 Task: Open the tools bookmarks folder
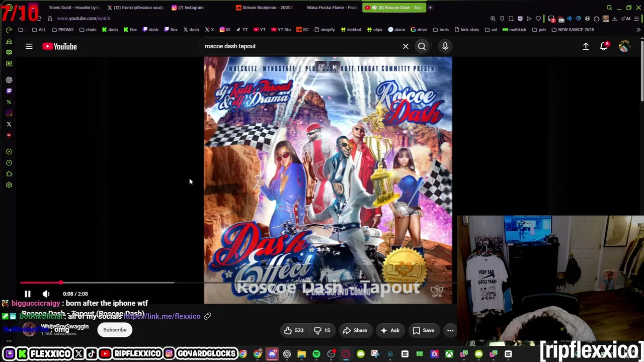[x=440, y=30]
